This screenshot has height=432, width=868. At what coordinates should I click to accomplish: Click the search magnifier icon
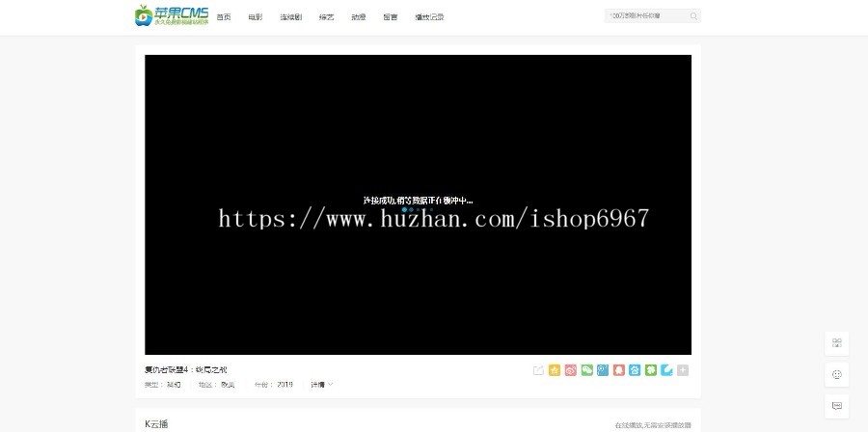(693, 16)
